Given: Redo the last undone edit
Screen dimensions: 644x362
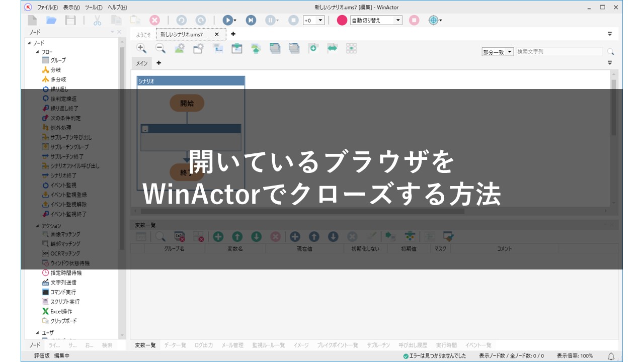Looking at the screenshot, I should [200, 20].
